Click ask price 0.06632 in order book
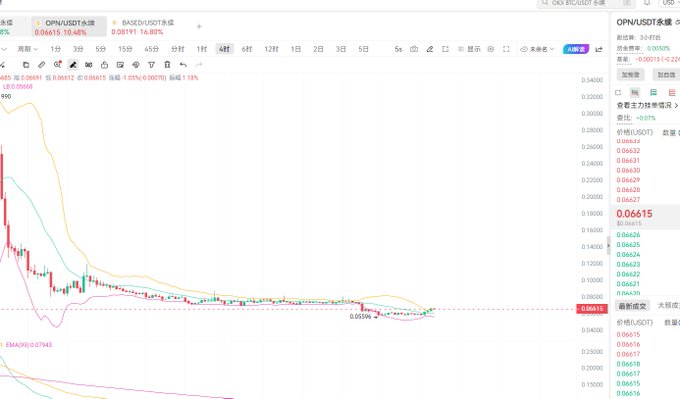Screen dimensions: 680x399 [628, 150]
